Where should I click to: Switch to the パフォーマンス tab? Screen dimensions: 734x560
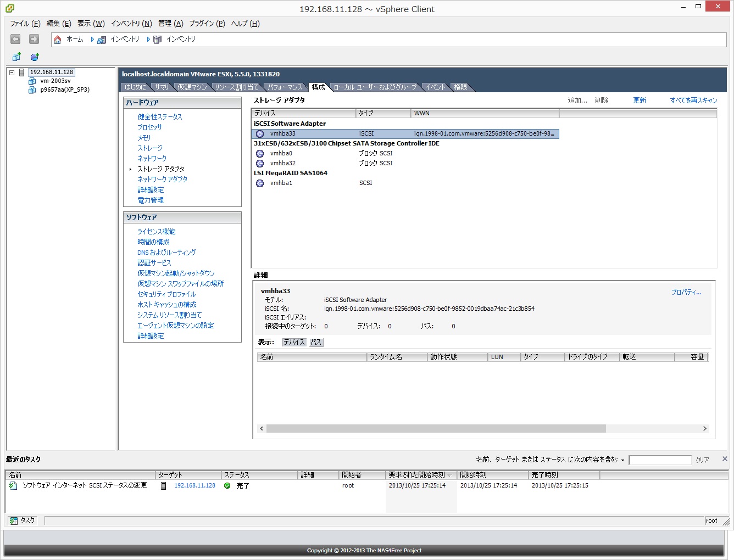coord(285,87)
